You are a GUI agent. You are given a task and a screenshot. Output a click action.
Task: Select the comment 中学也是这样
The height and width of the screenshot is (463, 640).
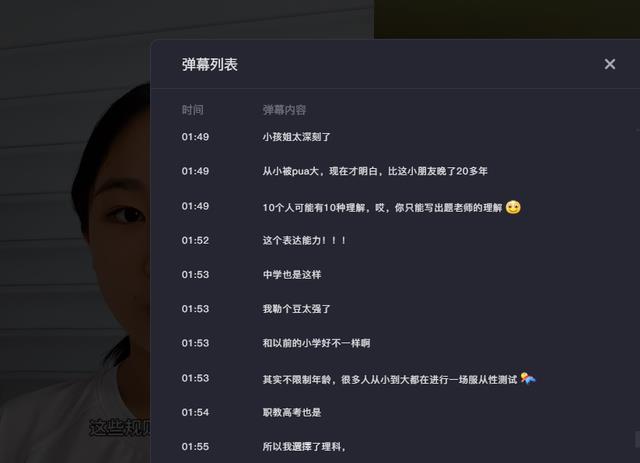[x=291, y=275]
